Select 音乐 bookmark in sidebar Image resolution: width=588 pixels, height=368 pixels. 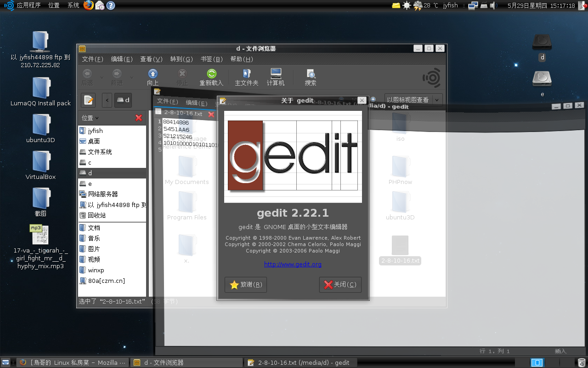click(x=112, y=238)
